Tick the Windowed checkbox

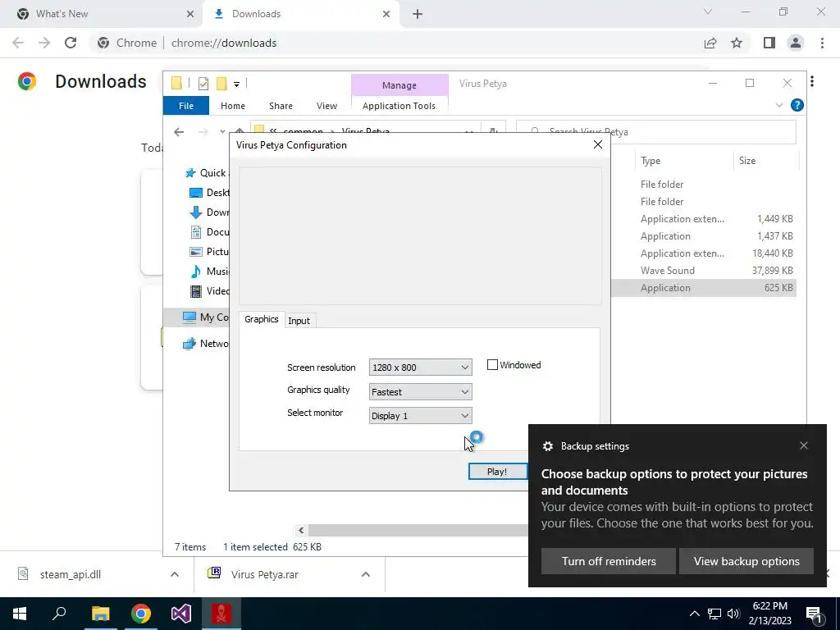(x=492, y=365)
